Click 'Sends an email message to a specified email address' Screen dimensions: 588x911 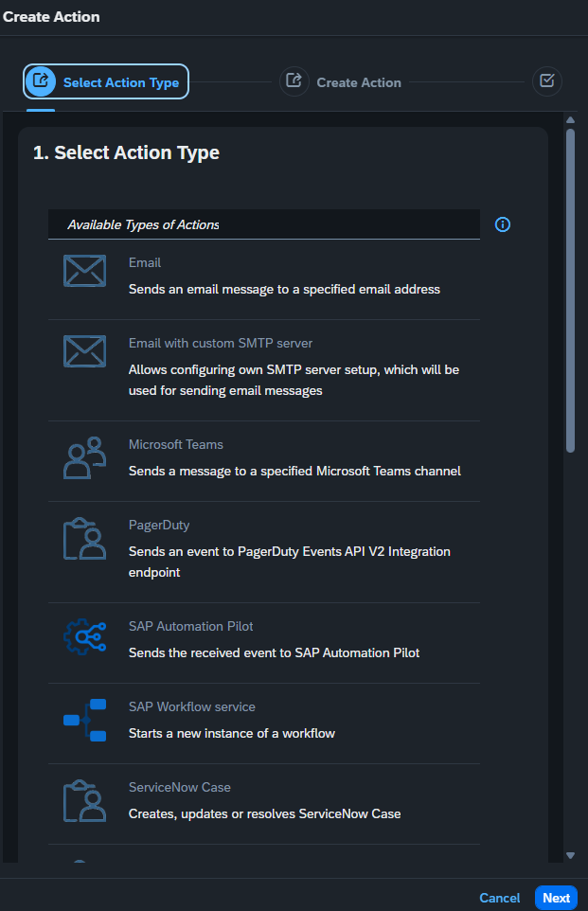pyautogui.click(x=284, y=290)
